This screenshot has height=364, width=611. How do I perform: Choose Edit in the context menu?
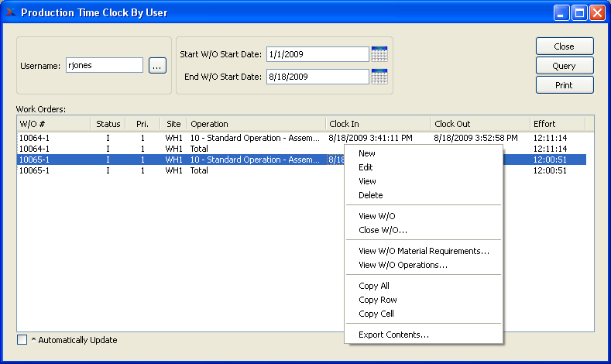(366, 167)
